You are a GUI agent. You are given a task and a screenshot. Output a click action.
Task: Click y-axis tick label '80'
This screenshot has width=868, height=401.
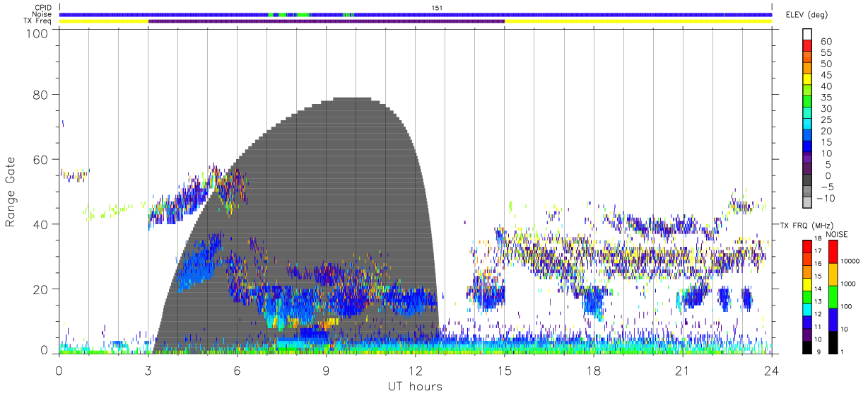(x=40, y=94)
